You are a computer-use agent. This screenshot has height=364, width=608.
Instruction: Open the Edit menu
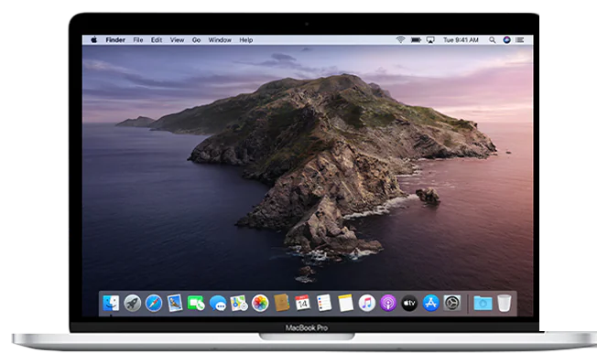(157, 40)
